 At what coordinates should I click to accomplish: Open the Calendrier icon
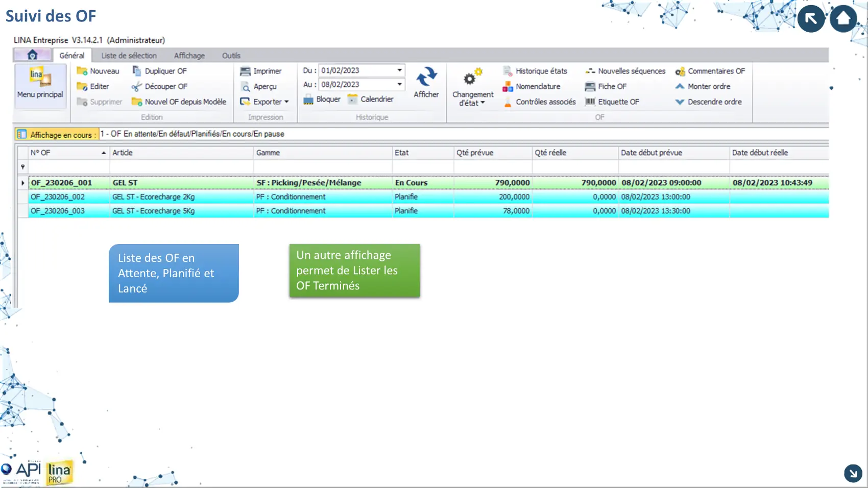point(353,100)
